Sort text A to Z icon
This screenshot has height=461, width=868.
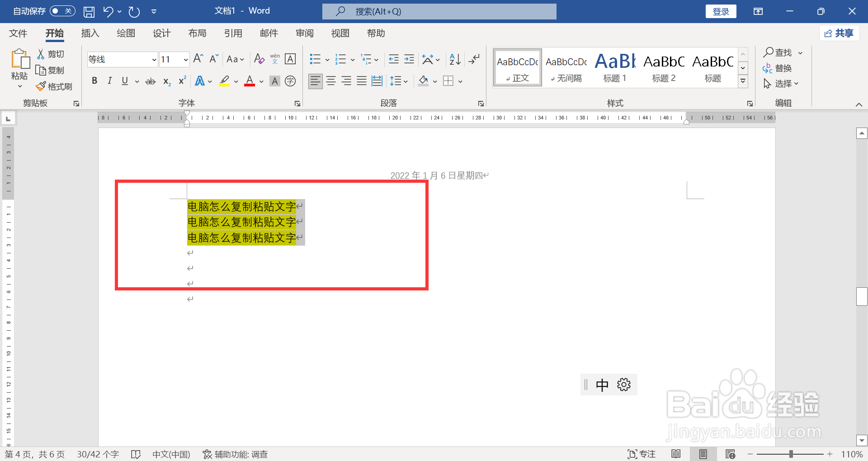pos(455,59)
